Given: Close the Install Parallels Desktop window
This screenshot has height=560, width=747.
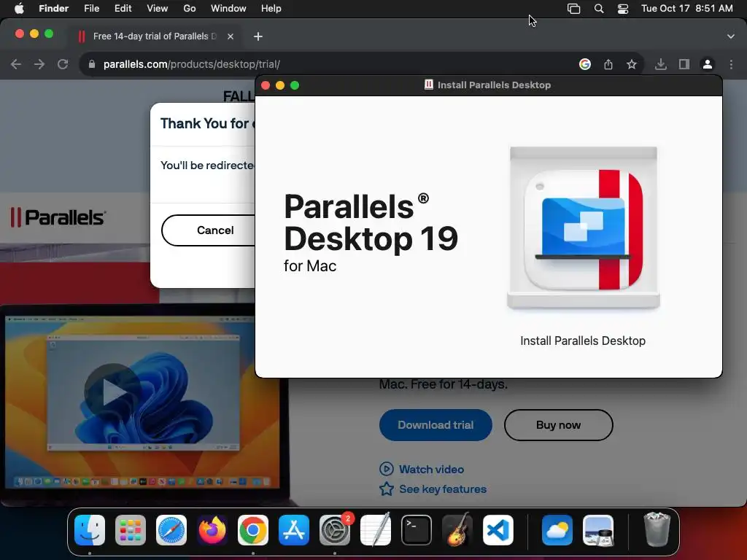Looking at the screenshot, I should [266, 85].
